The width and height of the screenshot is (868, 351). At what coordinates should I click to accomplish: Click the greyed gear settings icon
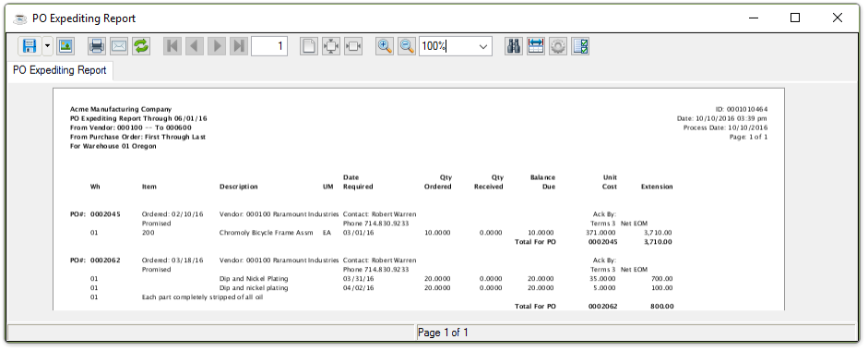click(x=558, y=46)
